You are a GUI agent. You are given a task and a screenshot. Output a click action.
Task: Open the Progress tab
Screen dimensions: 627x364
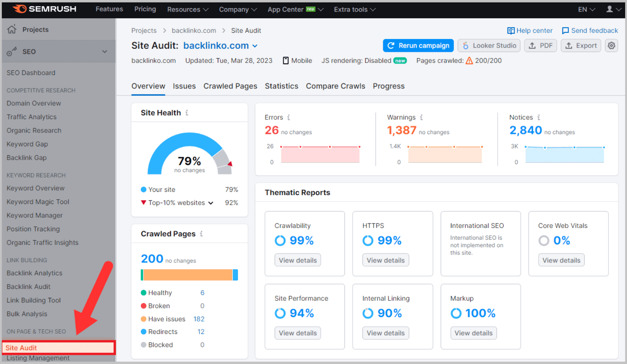pyautogui.click(x=389, y=86)
